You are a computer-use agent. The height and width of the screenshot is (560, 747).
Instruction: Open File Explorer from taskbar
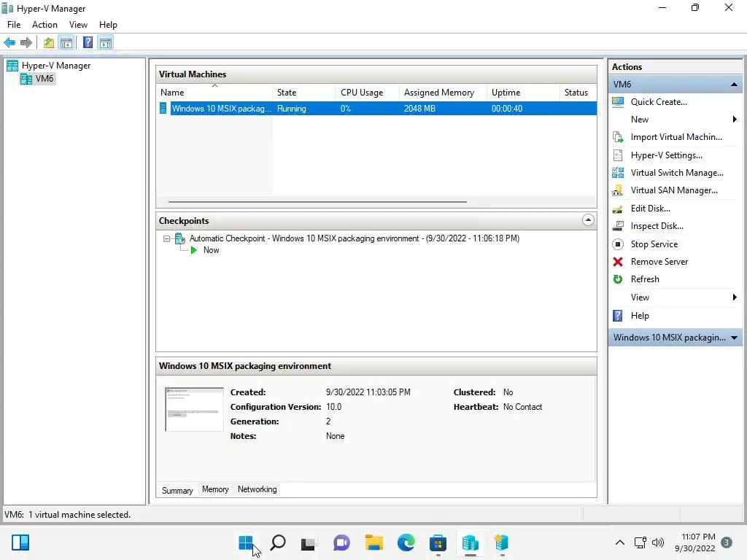[x=374, y=542]
